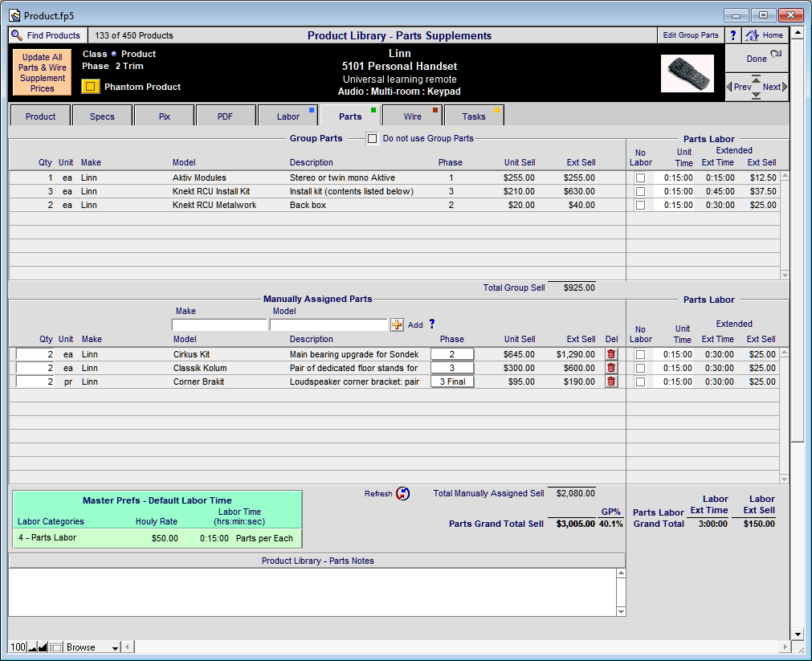Viewport: 812px width, 661px height.
Task: Click the window vertical scroll down arrow
Action: tap(797, 634)
